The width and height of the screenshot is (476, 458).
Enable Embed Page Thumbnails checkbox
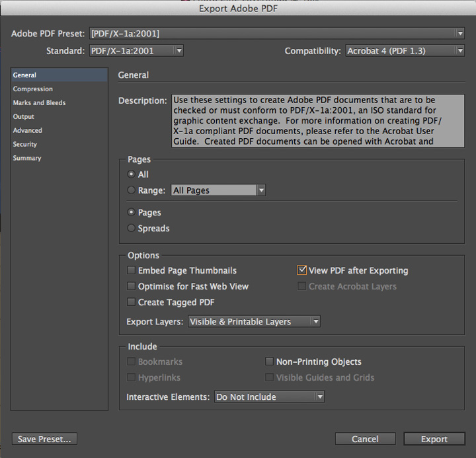click(131, 270)
